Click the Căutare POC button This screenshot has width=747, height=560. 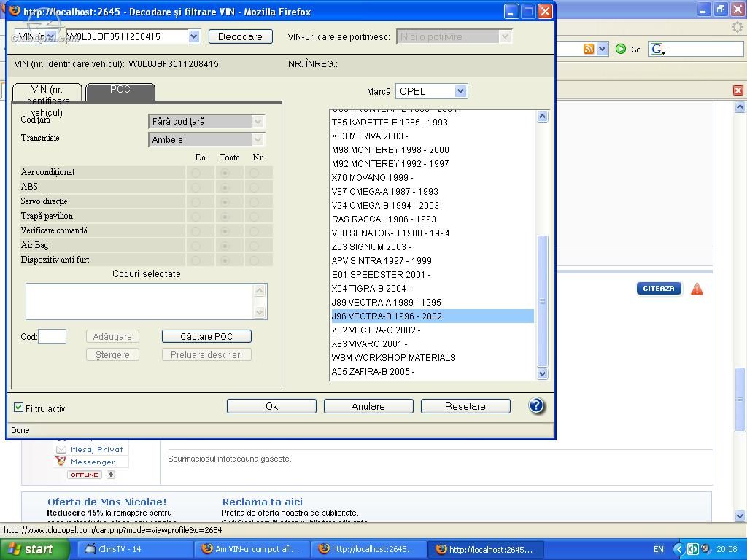[206, 336]
